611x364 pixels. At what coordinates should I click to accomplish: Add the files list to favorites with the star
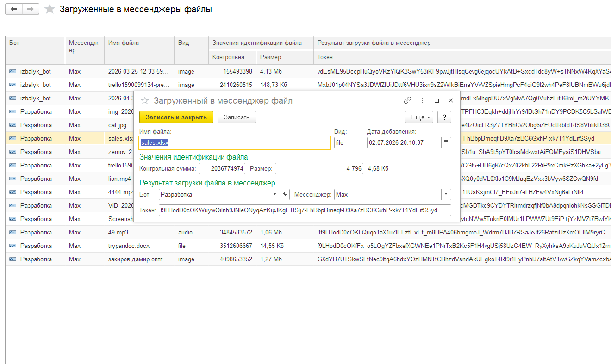(x=50, y=9)
